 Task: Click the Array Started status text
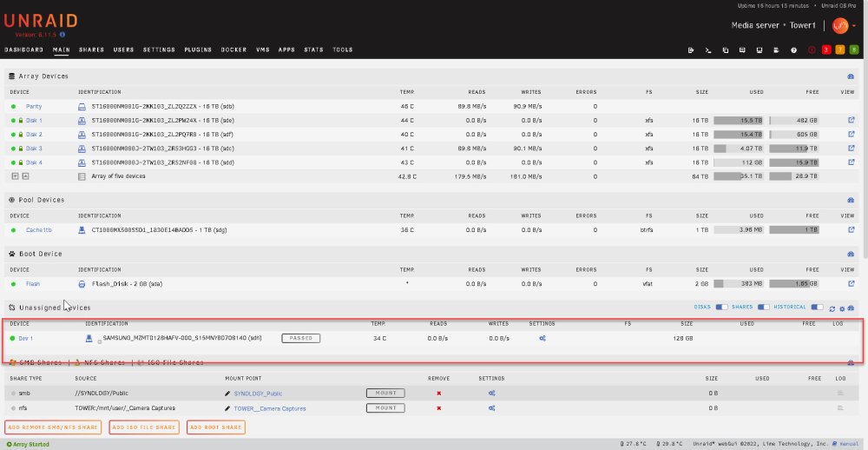[28, 444]
